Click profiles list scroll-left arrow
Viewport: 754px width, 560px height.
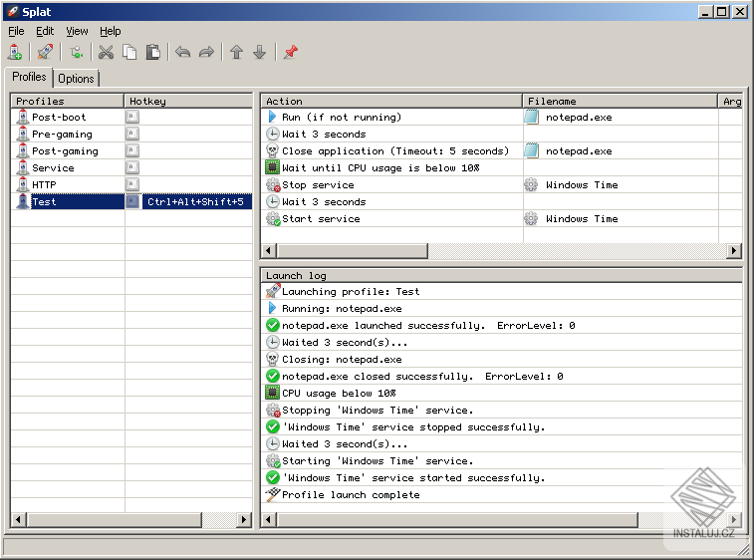(x=19, y=519)
